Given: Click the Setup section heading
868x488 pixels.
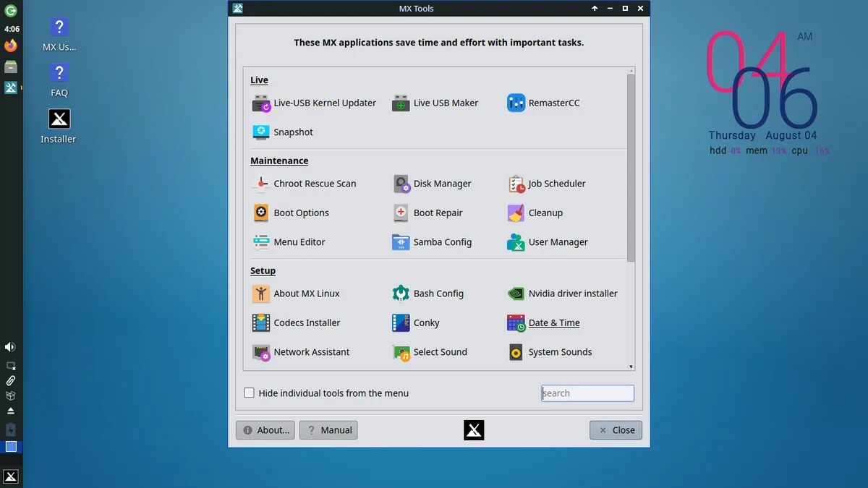Looking at the screenshot, I should (x=263, y=270).
